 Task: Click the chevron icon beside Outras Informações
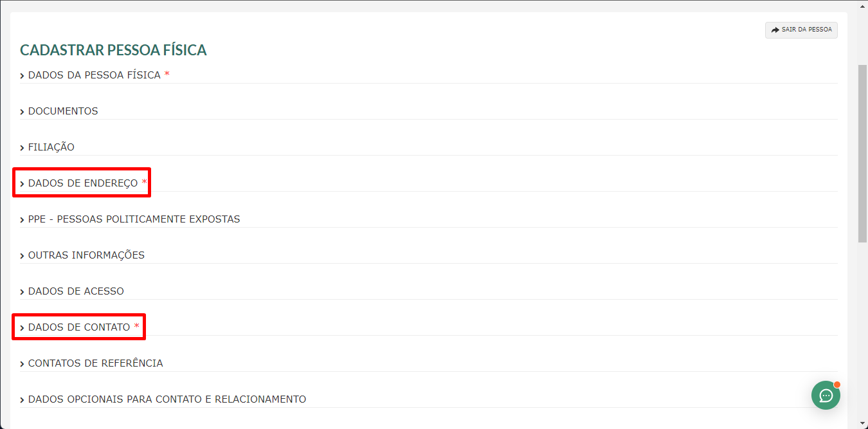[23, 256]
